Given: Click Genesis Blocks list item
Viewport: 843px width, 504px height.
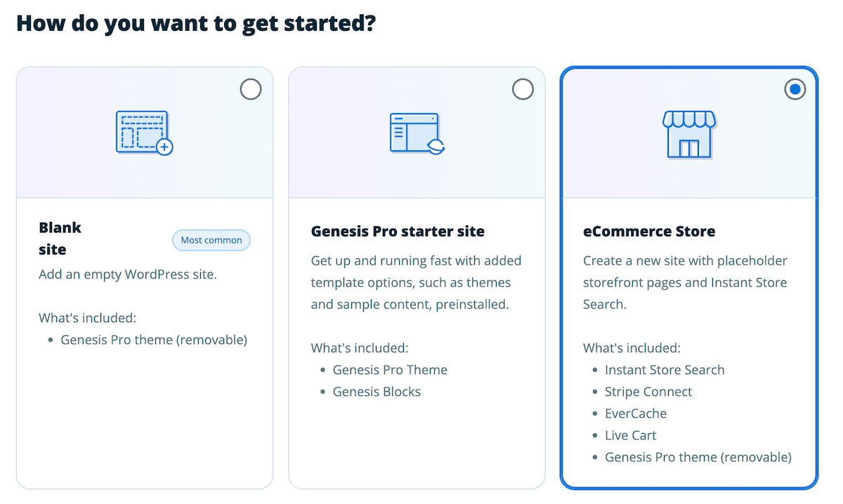Looking at the screenshot, I should 377,392.
